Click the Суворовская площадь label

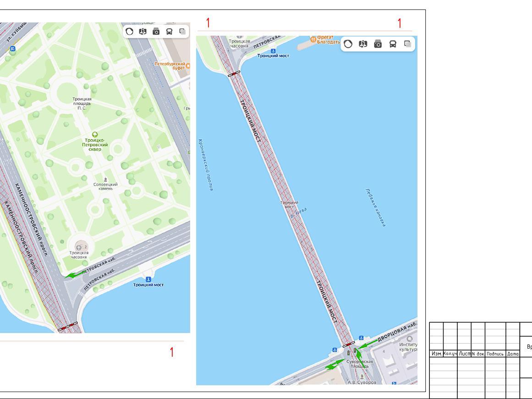pos(360,364)
